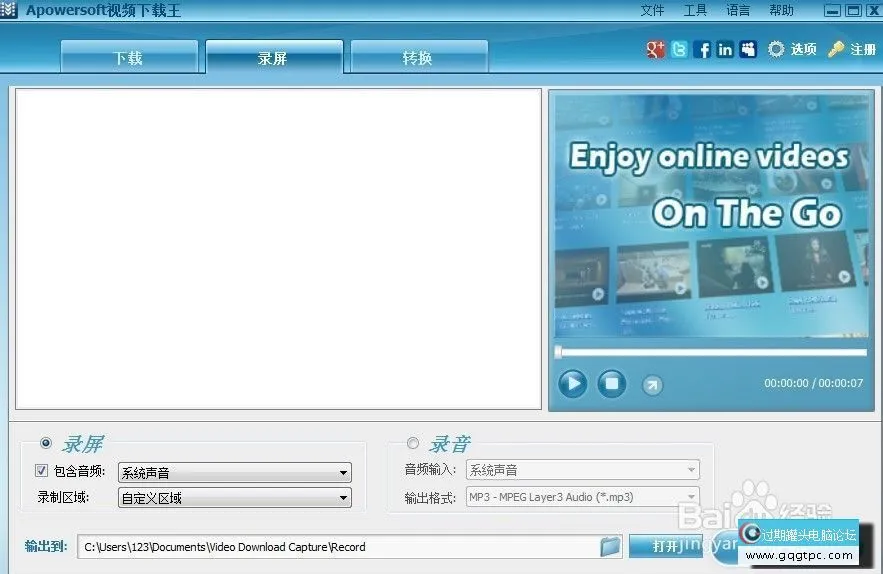Click the Google+ share icon
Viewport: 883px width, 574px height.
655,50
